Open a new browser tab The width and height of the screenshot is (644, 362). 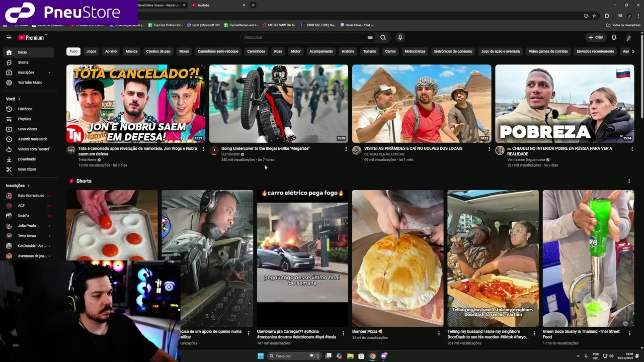pos(253,5)
